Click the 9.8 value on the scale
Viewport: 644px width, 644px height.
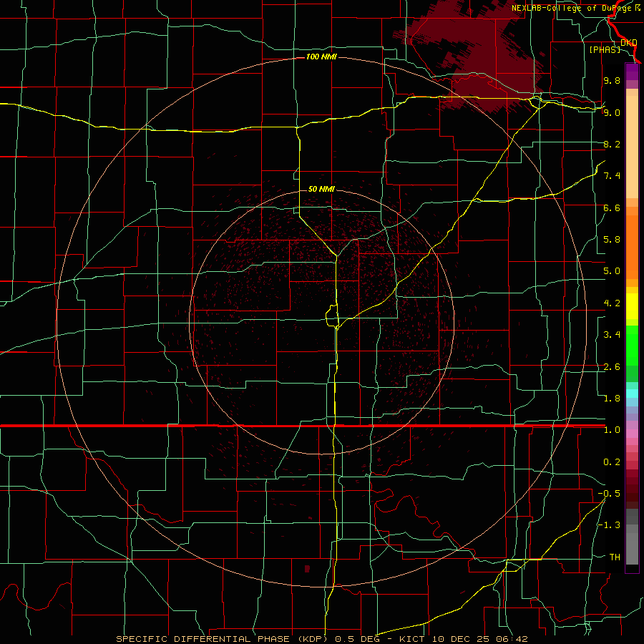pos(612,80)
